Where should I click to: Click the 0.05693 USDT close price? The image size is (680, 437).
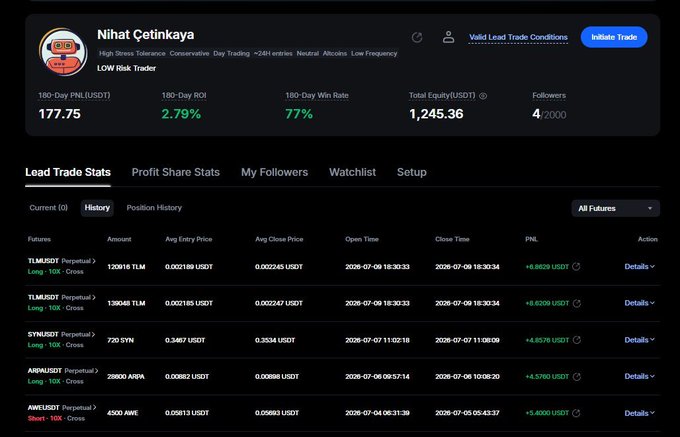click(277, 413)
